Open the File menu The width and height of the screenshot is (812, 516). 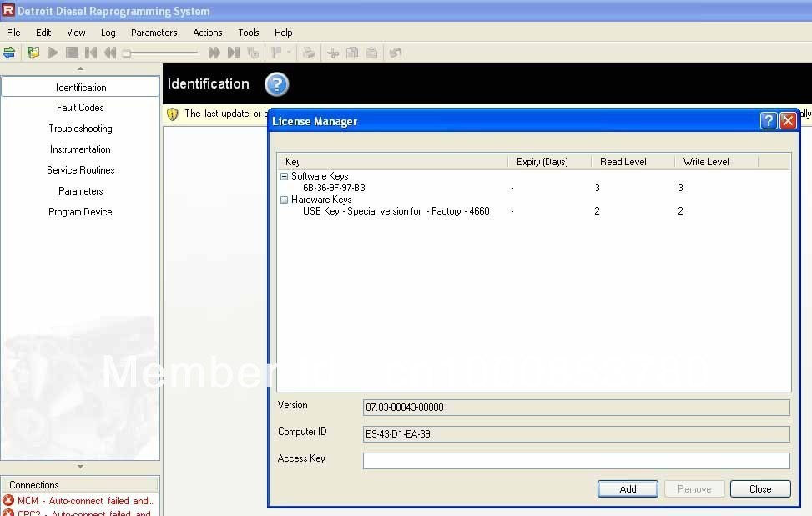click(x=13, y=33)
